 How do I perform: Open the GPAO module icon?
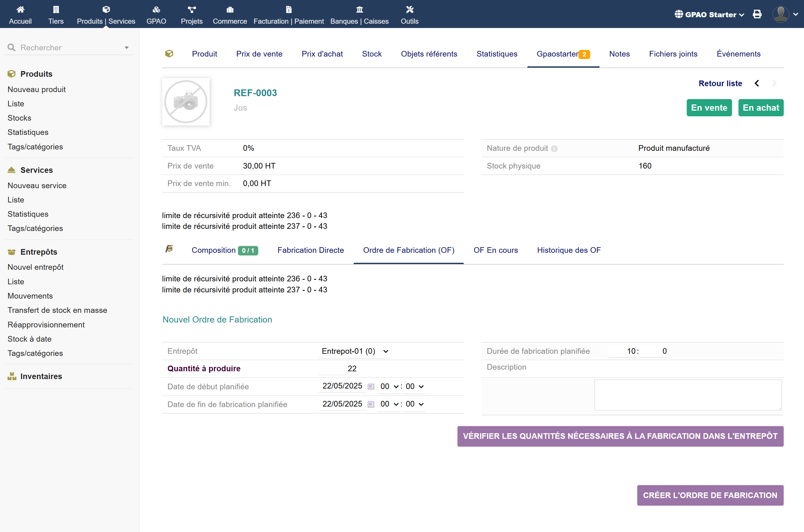point(156,9)
